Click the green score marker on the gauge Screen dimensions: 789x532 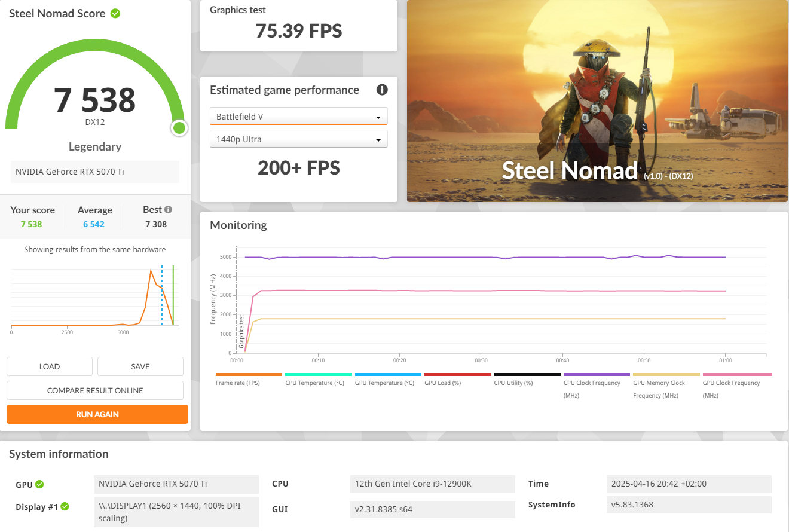[x=179, y=128]
